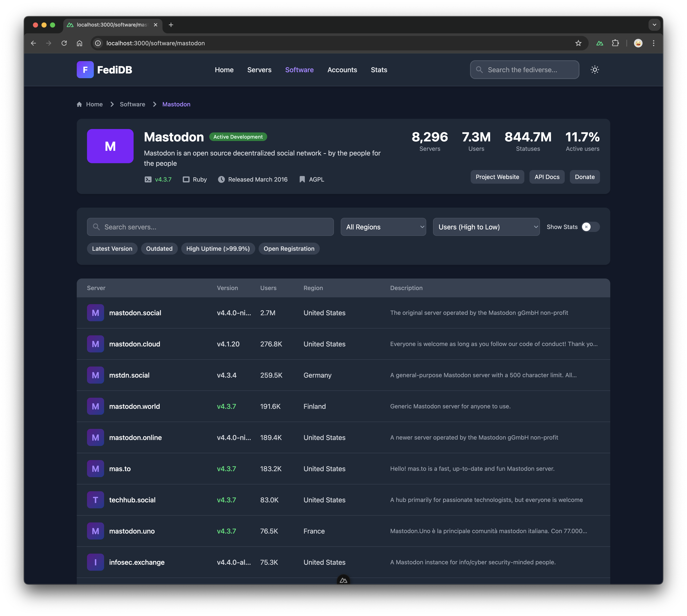Click the 844.7M Statuses stat
The image size is (687, 616).
(528, 141)
